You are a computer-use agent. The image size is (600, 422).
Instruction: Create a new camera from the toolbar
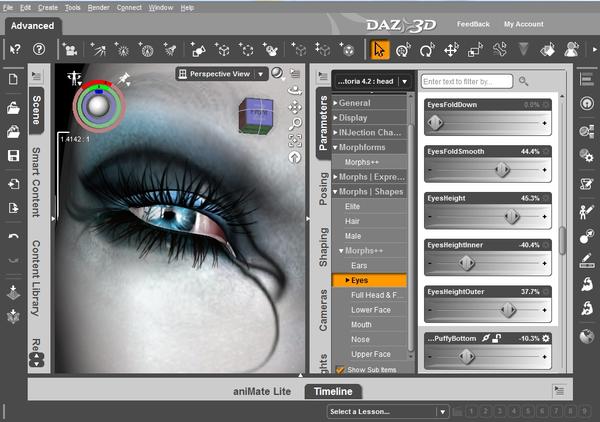coord(70,50)
